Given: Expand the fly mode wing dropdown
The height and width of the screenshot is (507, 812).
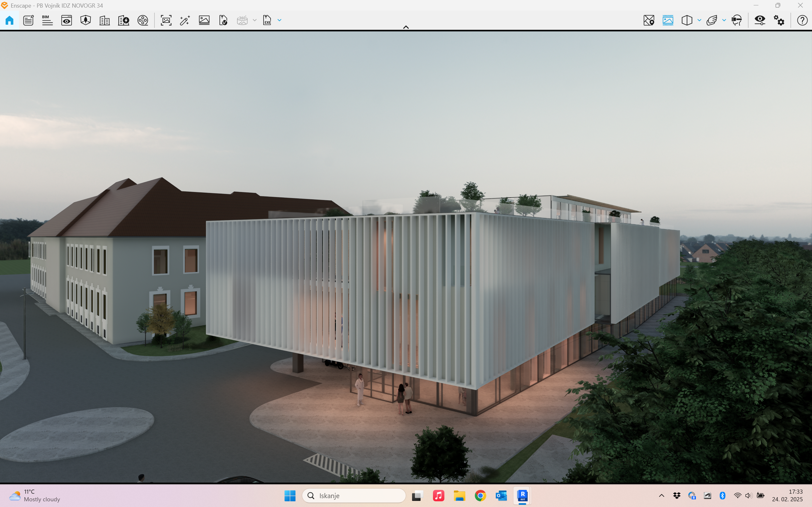Looking at the screenshot, I should pyautogui.click(x=724, y=21).
